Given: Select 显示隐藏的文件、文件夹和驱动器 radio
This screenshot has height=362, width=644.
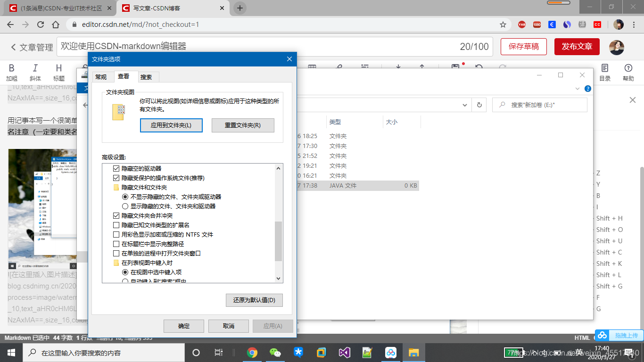Looking at the screenshot, I should 125,206.
